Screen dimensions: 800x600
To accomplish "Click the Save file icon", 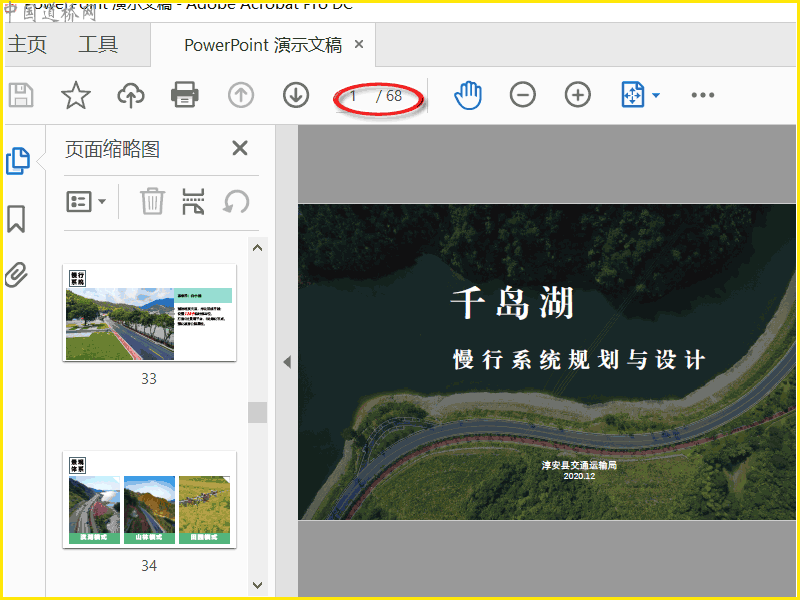I will click(21, 95).
